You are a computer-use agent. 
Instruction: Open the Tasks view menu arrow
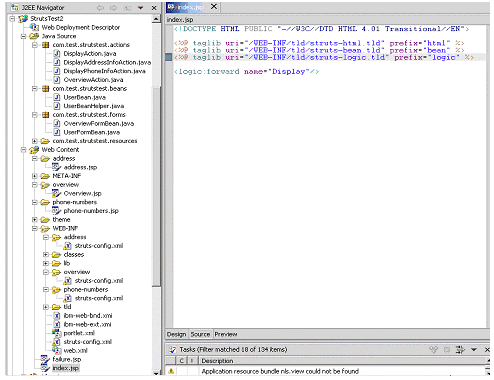tap(474, 349)
